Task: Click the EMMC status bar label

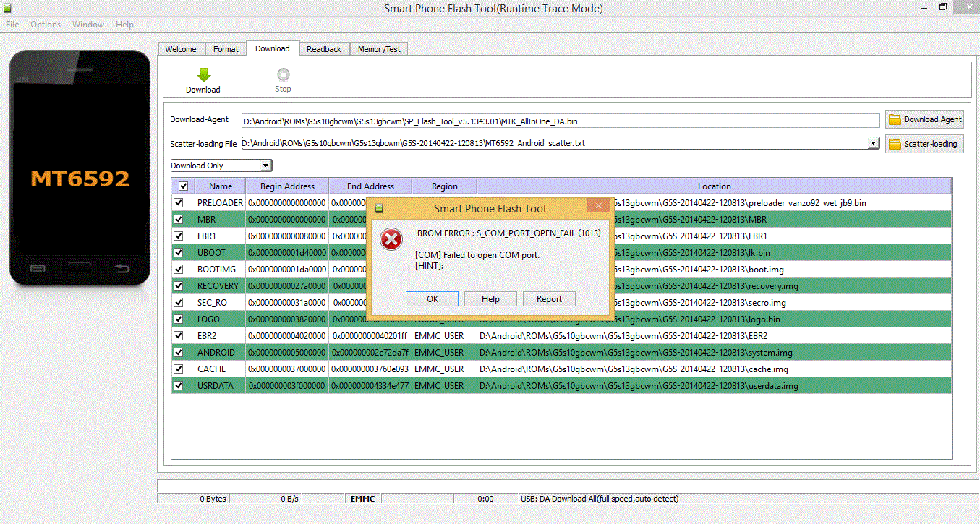Action: tap(362, 499)
